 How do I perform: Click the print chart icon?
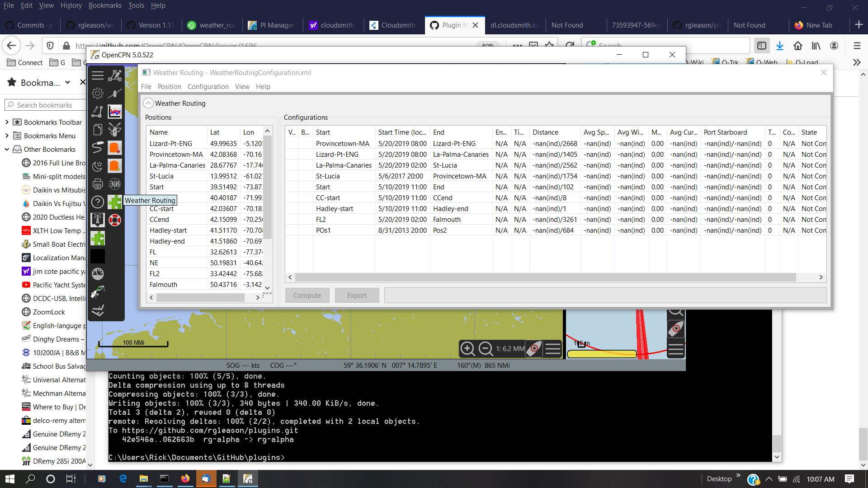[97, 183]
